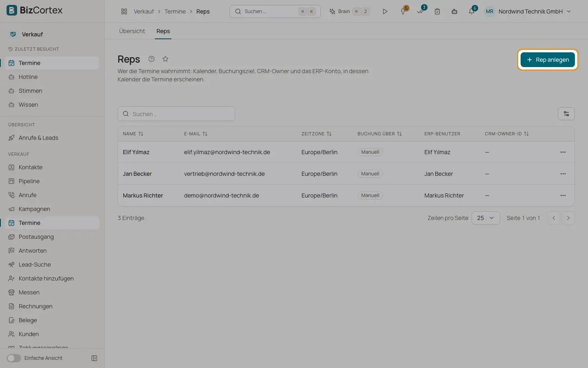This screenshot has width=588, height=368.
Task: Click the Rep anlegen button
Action: tap(548, 60)
